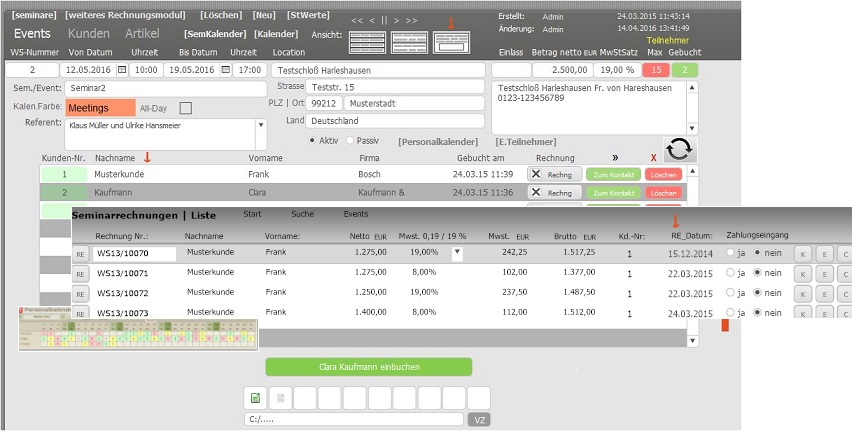Go to next record with > arrow
This screenshot has width=852, height=431.
(397, 21)
